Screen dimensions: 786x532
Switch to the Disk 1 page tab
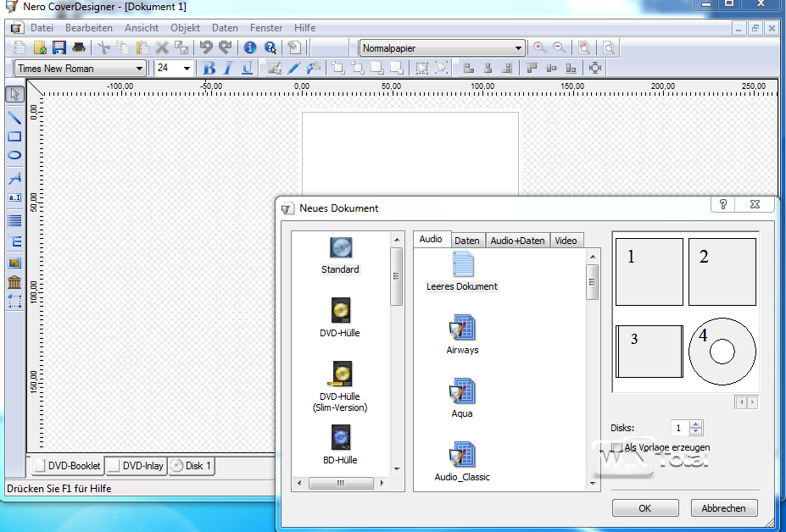pyautogui.click(x=192, y=466)
